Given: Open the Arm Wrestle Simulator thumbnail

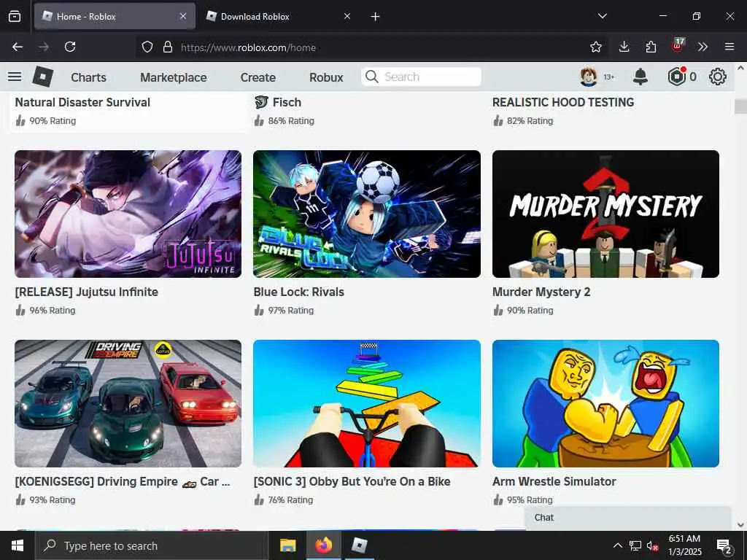Looking at the screenshot, I should tap(605, 403).
